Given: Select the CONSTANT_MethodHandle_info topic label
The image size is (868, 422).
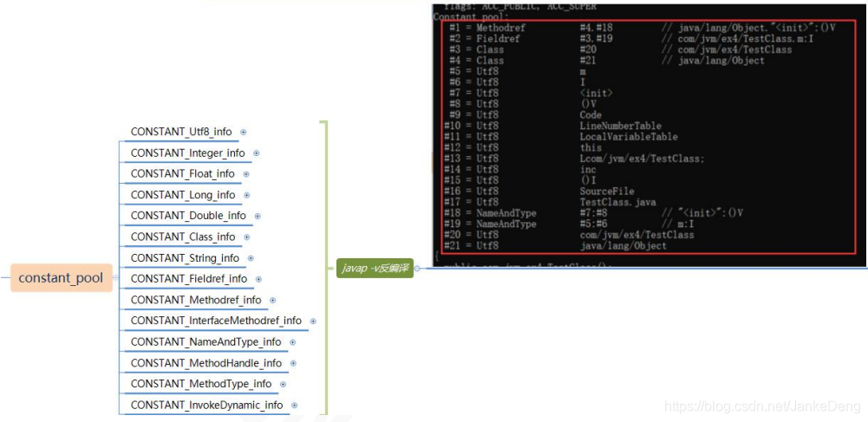Looking at the screenshot, I should pyautogui.click(x=206, y=363).
